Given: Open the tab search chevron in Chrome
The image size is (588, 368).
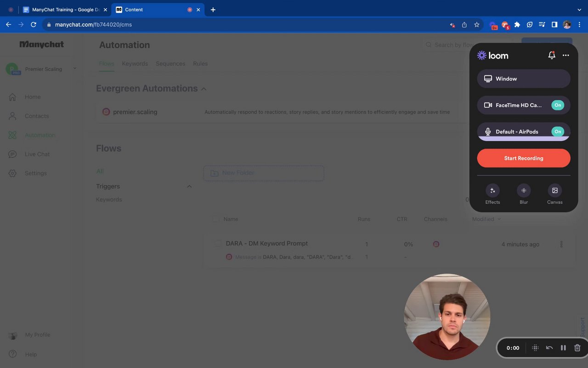Looking at the screenshot, I should (x=579, y=10).
